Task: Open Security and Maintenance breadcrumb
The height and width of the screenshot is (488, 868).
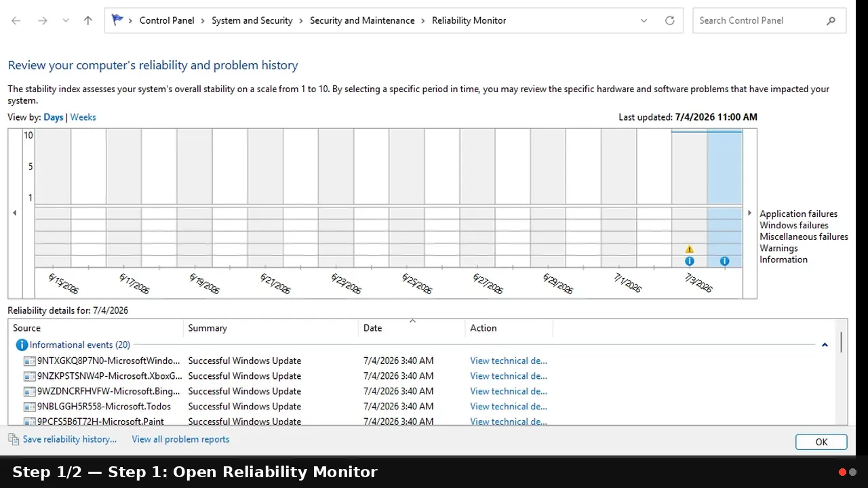Action: 362,20
